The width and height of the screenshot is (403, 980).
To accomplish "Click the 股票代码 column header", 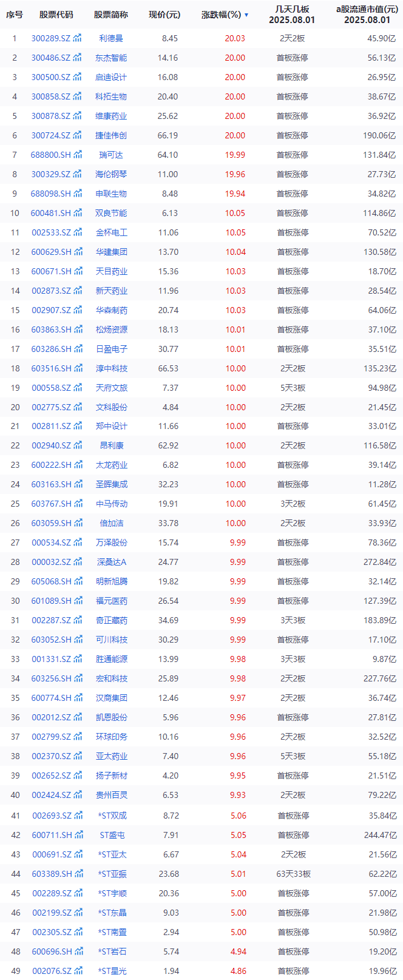I will [x=56, y=15].
